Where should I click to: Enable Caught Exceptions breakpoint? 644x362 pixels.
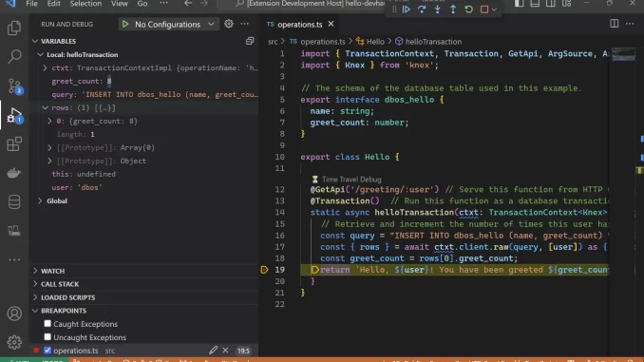(x=47, y=324)
